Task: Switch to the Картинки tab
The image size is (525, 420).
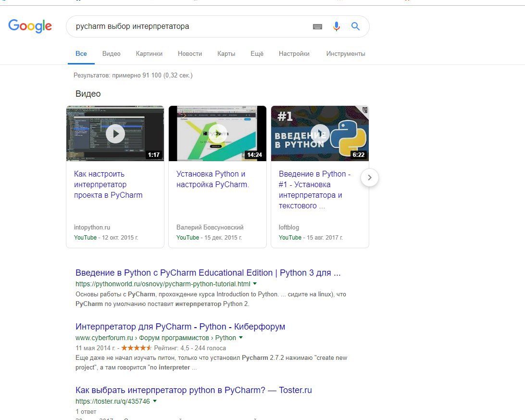Action: point(149,53)
